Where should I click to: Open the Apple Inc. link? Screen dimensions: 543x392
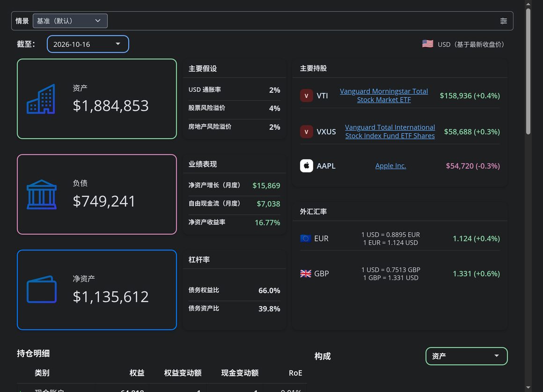[390, 166]
